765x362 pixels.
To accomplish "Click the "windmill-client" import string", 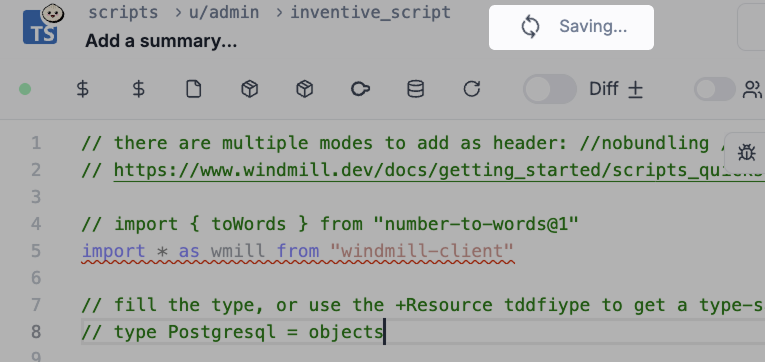I will [422, 251].
